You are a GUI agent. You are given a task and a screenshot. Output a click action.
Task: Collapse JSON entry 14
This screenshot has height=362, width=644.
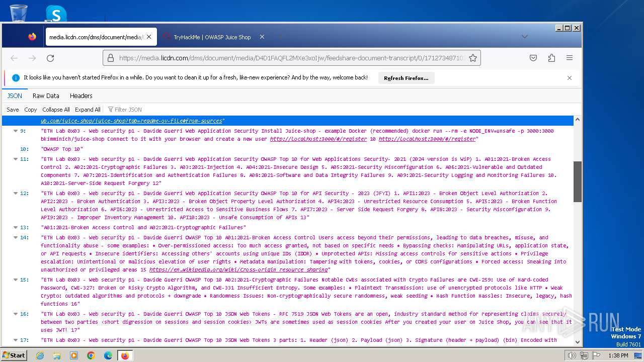coord(16,237)
